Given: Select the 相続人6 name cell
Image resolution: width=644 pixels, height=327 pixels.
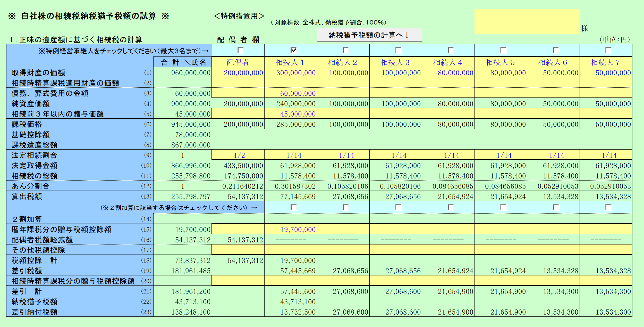Looking at the screenshot, I should tap(553, 62).
